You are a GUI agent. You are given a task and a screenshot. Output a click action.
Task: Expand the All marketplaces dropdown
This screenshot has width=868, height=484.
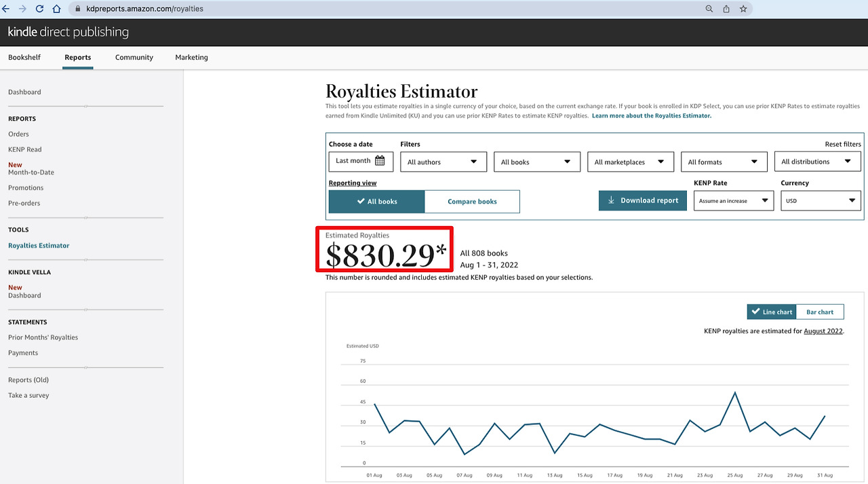(631, 162)
